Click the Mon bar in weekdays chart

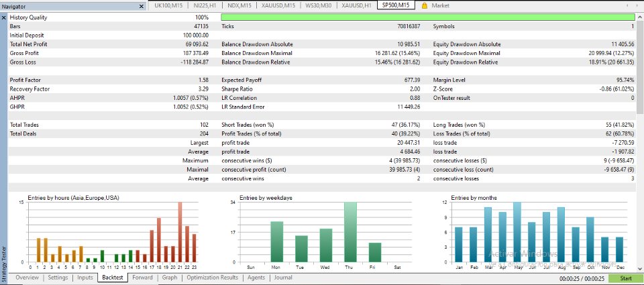[x=277, y=241]
